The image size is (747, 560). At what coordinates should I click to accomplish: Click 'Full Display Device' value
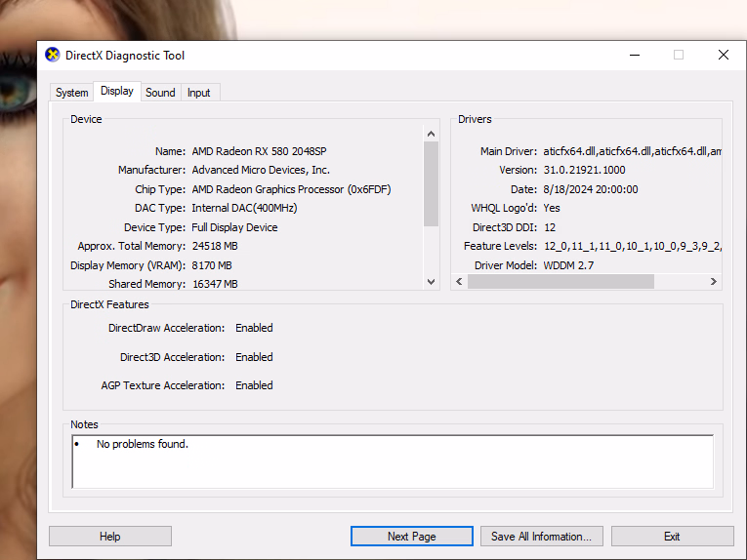pyautogui.click(x=234, y=227)
